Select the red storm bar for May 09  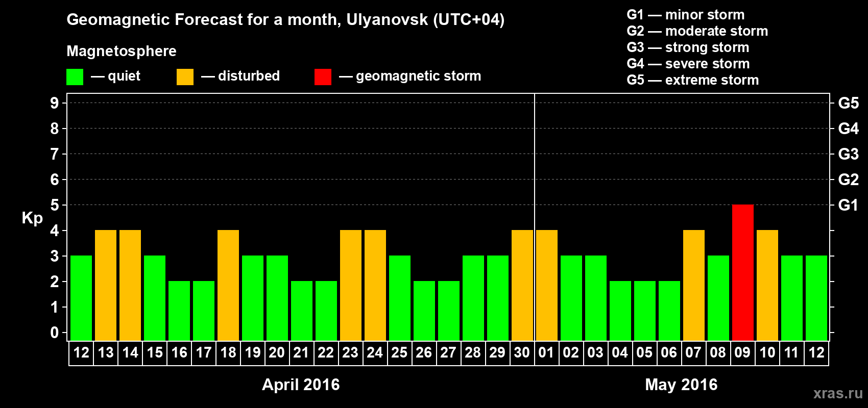pyautogui.click(x=743, y=272)
